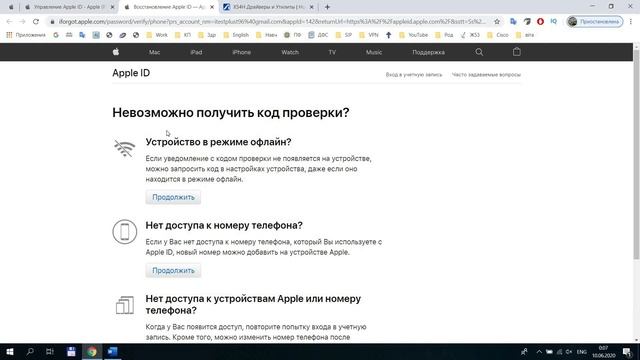640x360 pixels.
Task: Go back with the browser back arrow
Action: point(9,22)
